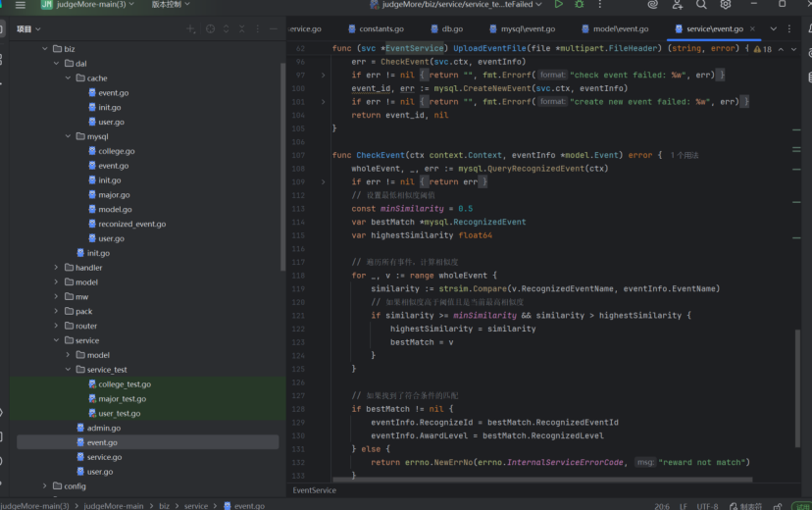Click the add new file plus icon
The image size is (812, 510).
click(x=191, y=29)
